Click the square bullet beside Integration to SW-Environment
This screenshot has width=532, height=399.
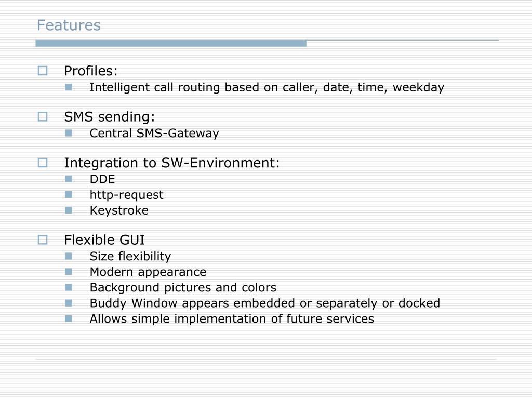pos(43,163)
